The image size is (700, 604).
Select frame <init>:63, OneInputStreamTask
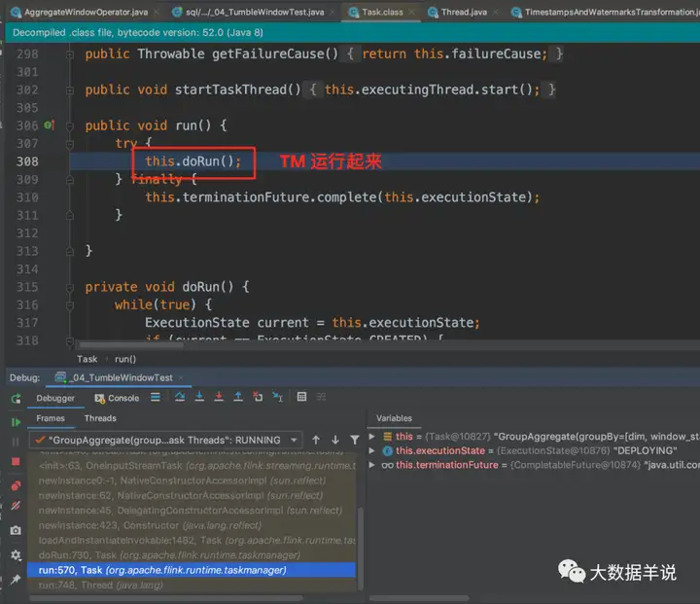coord(192,466)
